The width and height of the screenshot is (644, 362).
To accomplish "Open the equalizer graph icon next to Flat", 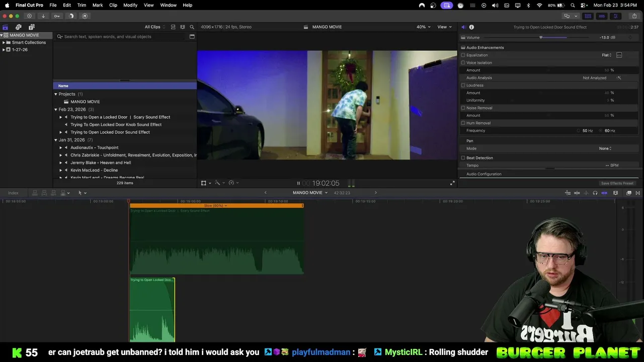I will point(619,55).
